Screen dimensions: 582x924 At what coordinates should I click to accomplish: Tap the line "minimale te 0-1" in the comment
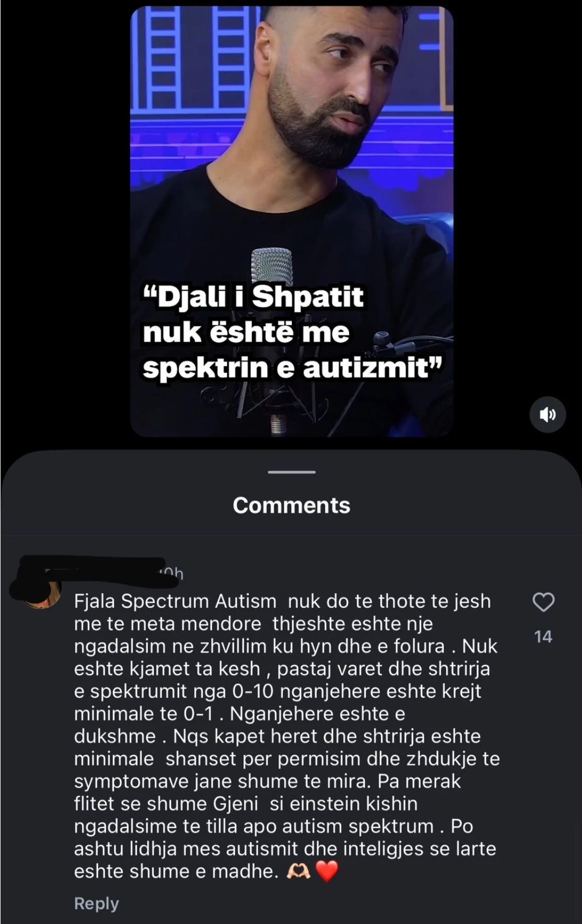(144, 714)
